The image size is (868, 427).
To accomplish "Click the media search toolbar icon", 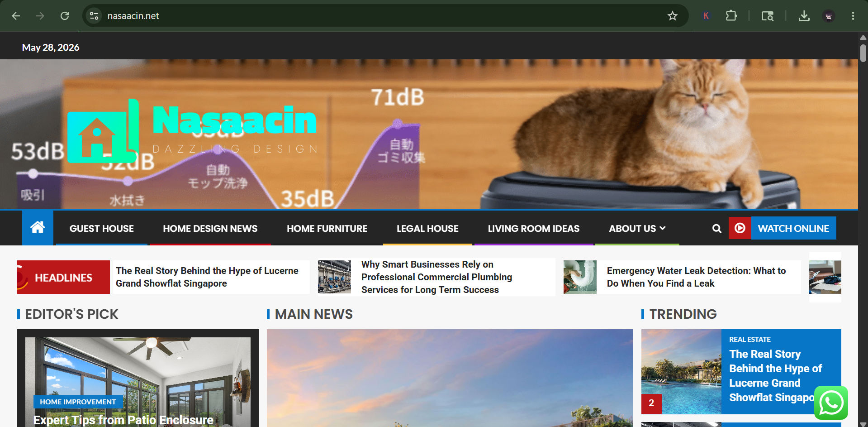I will pyautogui.click(x=768, y=16).
